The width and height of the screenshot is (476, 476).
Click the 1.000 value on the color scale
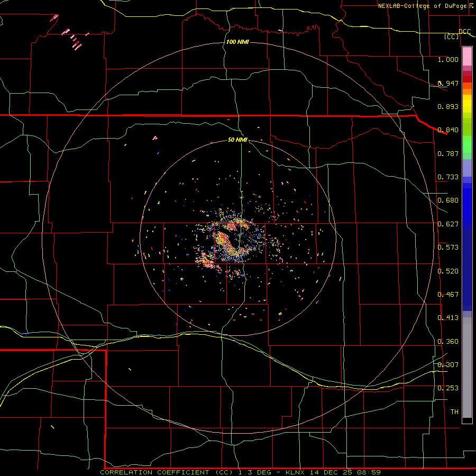pos(448,59)
